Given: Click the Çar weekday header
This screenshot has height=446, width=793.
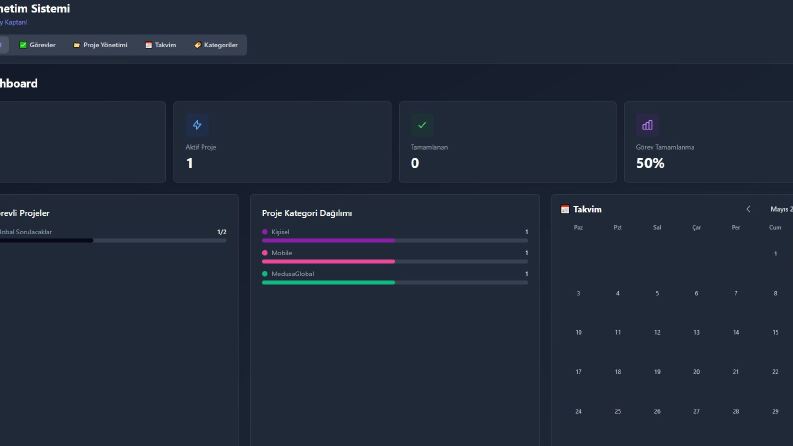Looking at the screenshot, I should [x=696, y=228].
